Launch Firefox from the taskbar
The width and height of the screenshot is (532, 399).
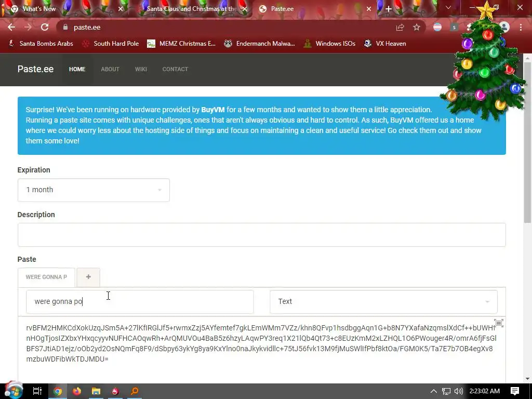coord(77,391)
